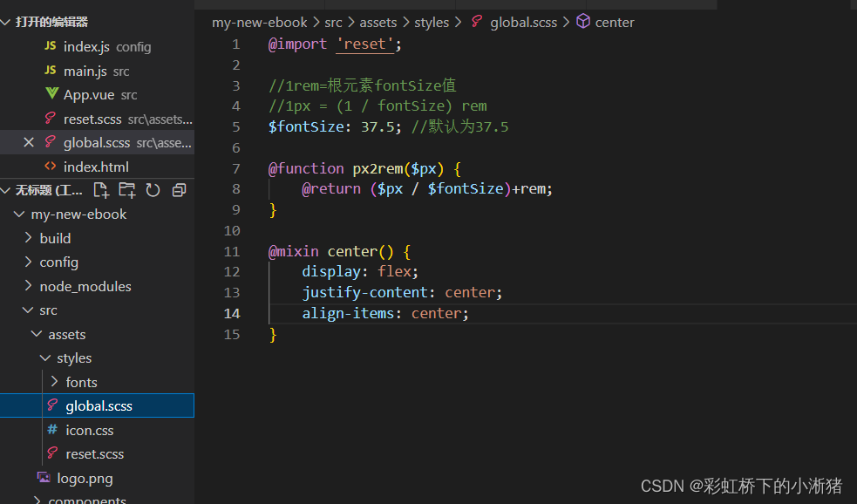Click the New File icon in explorer header
Image resolution: width=857 pixels, height=504 pixels.
point(101,190)
